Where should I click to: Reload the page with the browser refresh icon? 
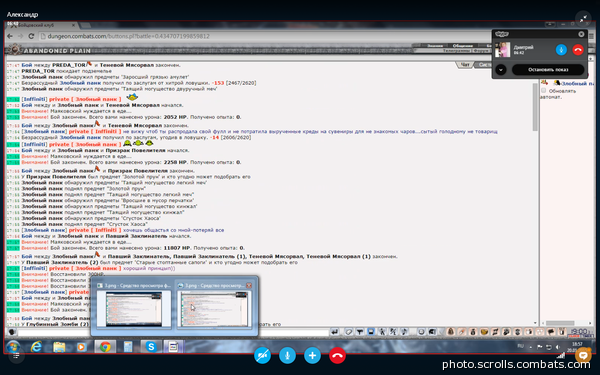[31, 36]
